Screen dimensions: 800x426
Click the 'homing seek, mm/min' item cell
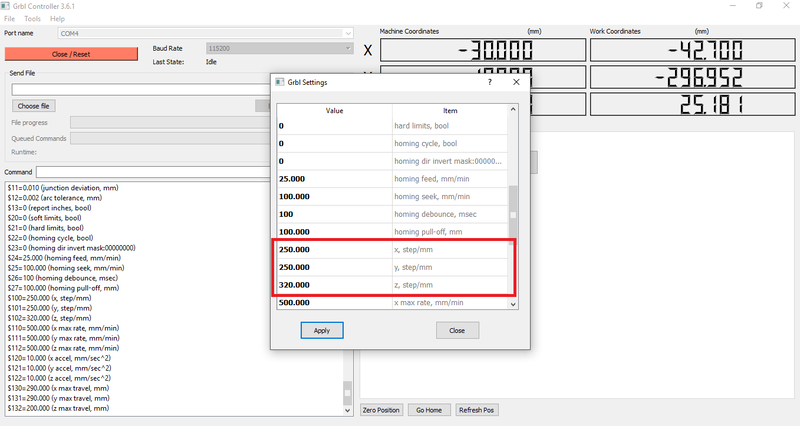450,196
